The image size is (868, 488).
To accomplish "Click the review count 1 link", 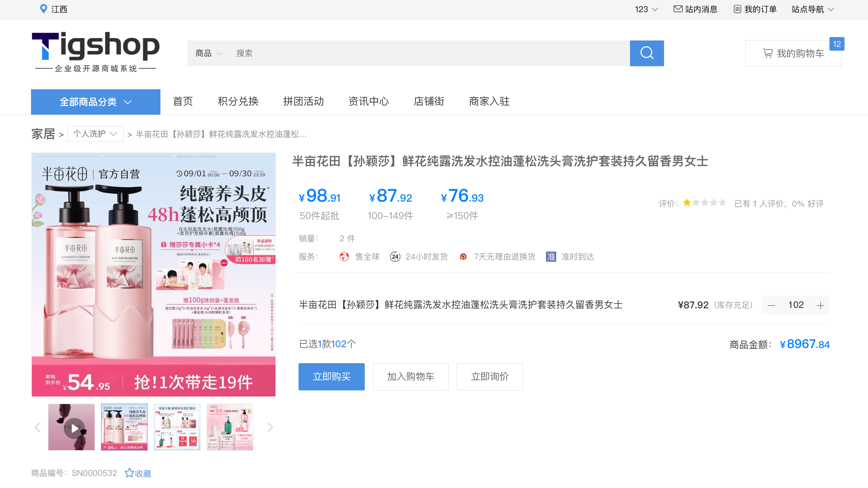I will (x=755, y=204).
